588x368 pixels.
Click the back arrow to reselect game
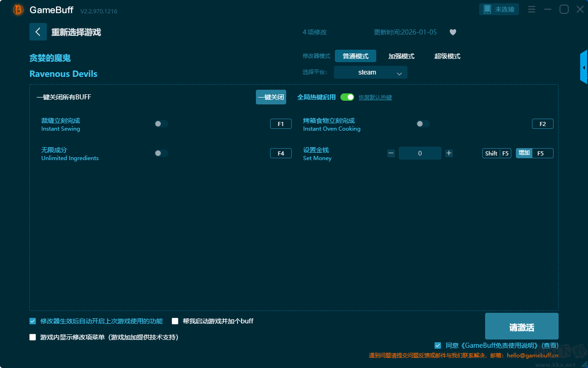point(38,32)
